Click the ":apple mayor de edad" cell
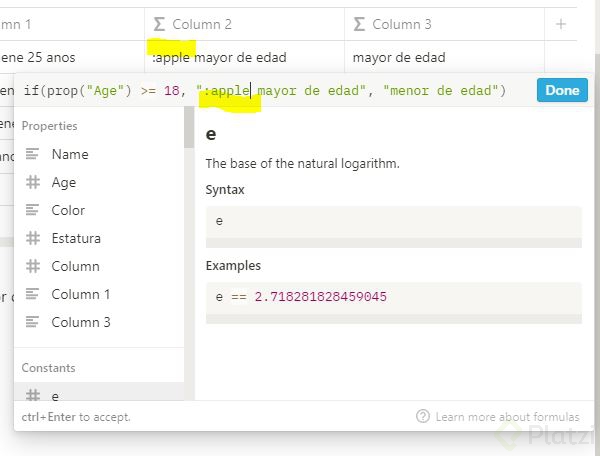Viewport: 600px width, 456px height. [245, 57]
